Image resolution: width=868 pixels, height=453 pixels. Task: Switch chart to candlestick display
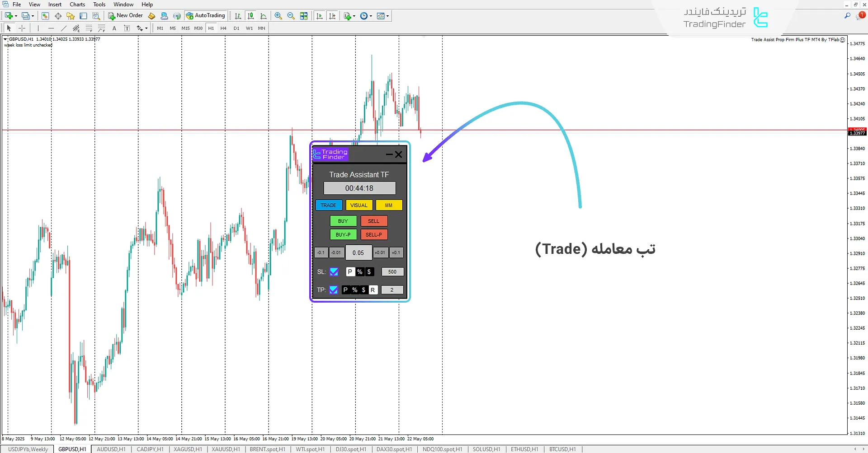(x=250, y=16)
